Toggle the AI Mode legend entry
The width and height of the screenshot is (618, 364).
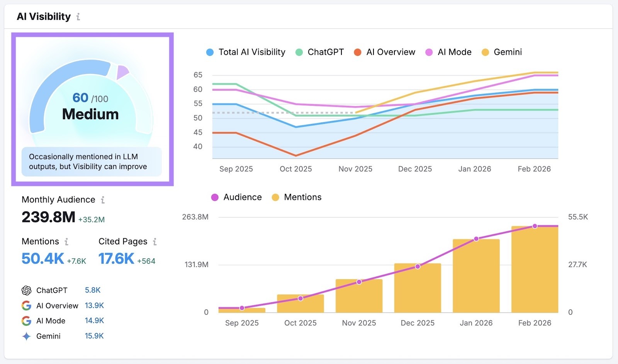click(x=449, y=52)
